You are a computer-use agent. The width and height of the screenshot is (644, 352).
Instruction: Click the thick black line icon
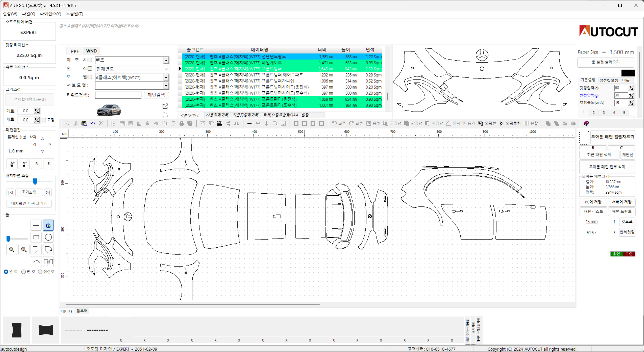249,123
